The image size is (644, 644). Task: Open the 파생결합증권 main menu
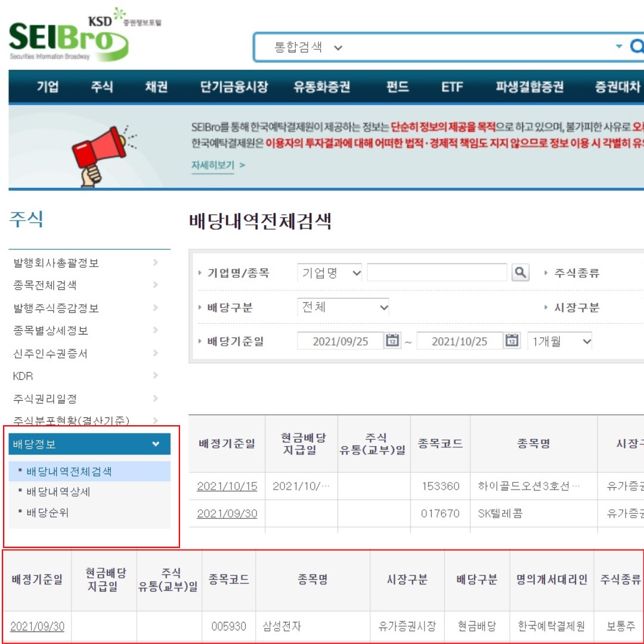coord(530,86)
